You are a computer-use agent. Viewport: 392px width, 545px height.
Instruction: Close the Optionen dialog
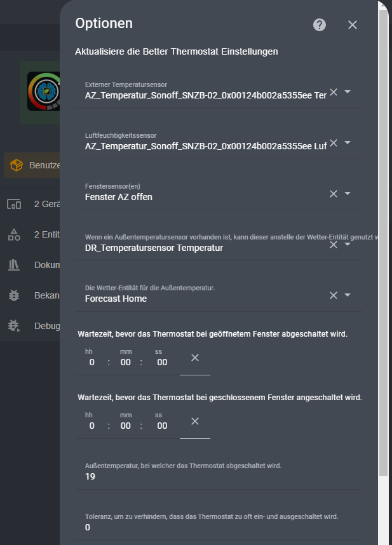353,25
